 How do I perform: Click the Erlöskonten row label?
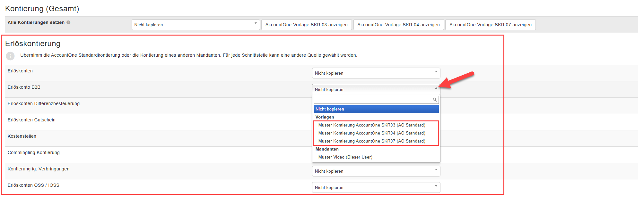click(x=20, y=71)
